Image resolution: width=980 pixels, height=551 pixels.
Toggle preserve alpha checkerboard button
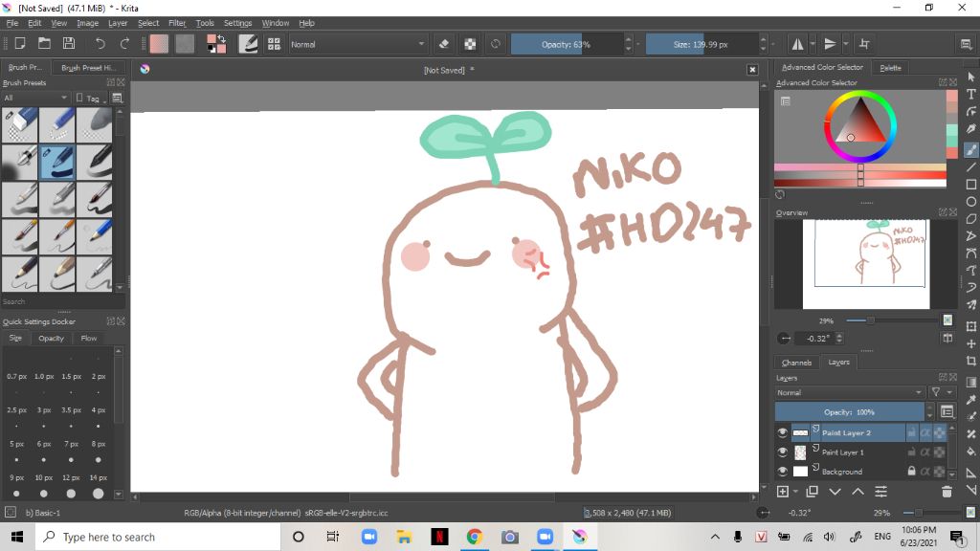[x=470, y=44]
